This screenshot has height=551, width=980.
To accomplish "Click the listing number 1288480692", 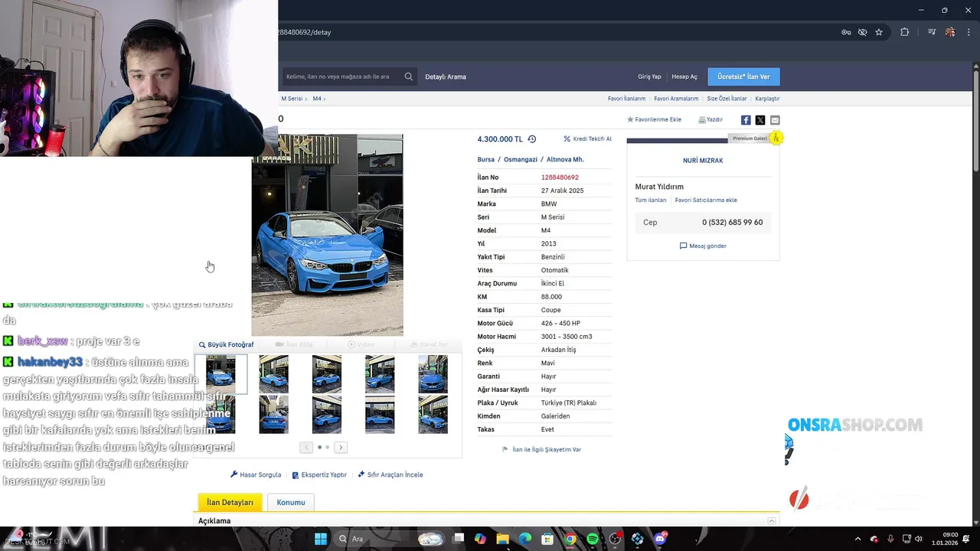I will point(560,178).
